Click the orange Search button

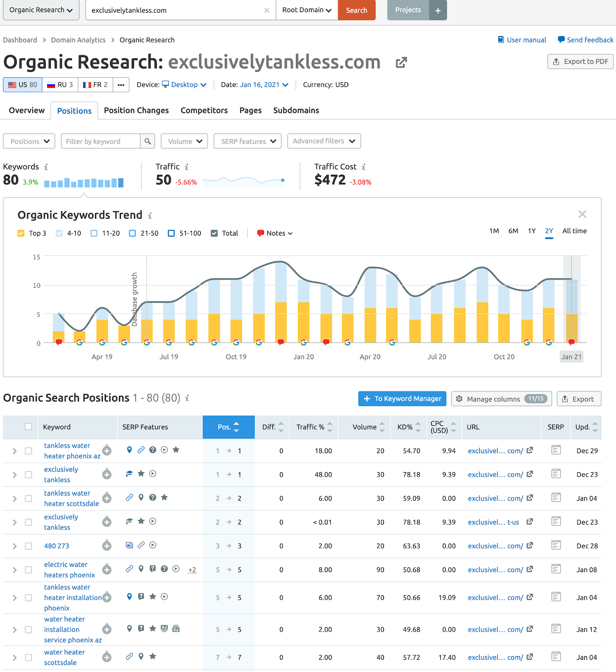356,10
